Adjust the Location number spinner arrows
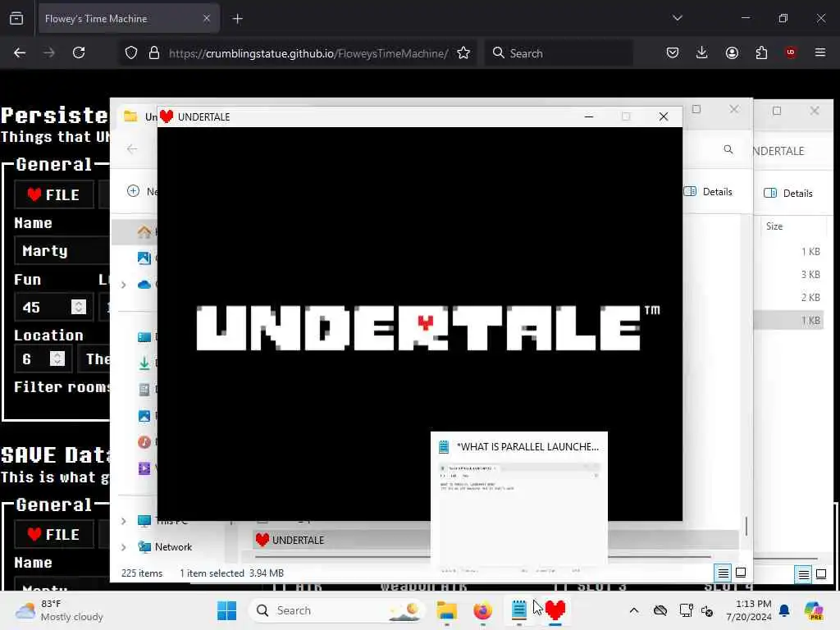This screenshot has height=630, width=840. point(57,358)
